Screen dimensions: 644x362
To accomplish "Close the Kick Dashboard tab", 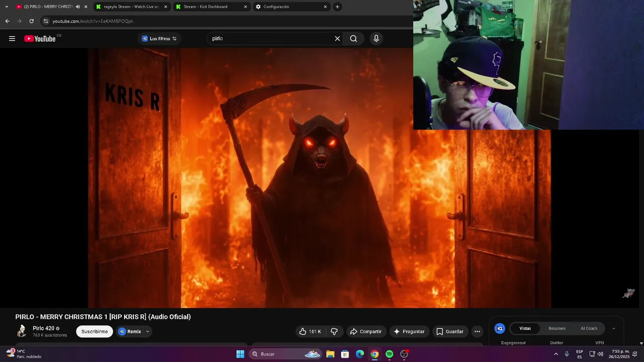I will click(x=246, y=7).
